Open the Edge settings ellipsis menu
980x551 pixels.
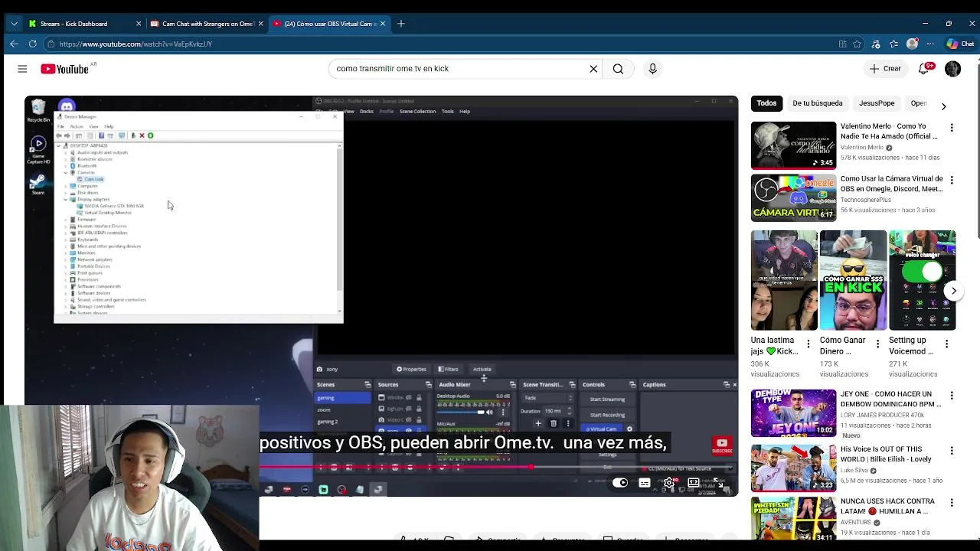[x=930, y=44]
